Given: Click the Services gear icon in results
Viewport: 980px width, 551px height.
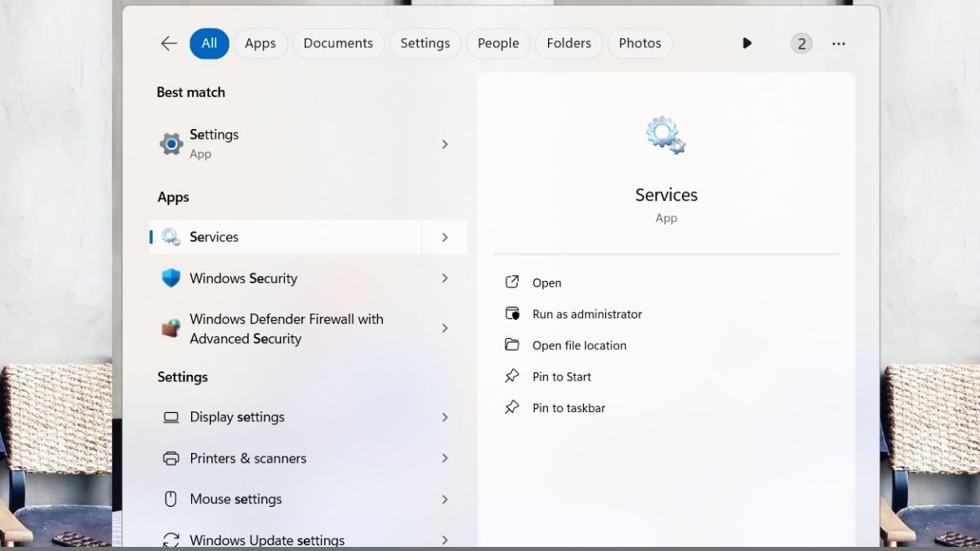Looking at the screenshot, I should tap(171, 237).
